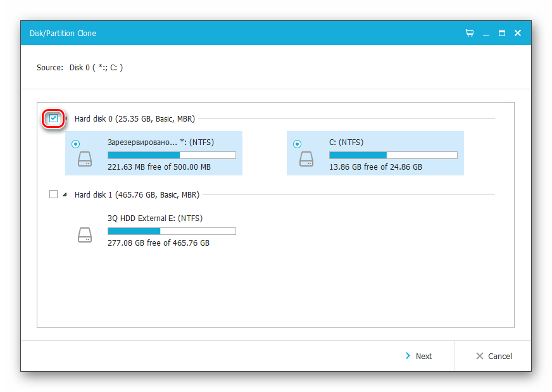Uncheck the Hard disk 0 checkbox
The width and height of the screenshot is (552, 392).
coord(54,118)
